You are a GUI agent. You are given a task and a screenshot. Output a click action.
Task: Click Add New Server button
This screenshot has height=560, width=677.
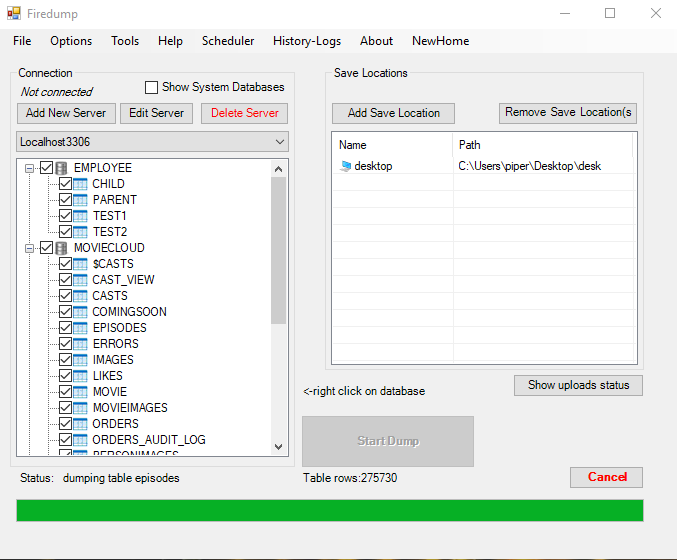66,113
